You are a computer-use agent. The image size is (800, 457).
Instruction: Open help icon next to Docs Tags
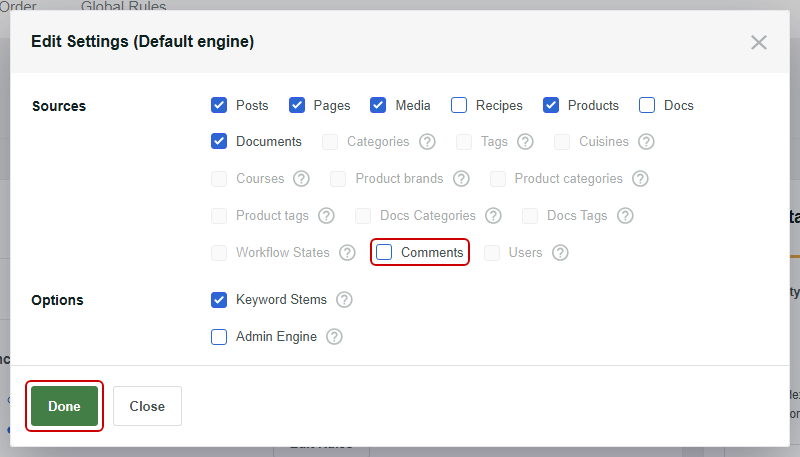point(625,215)
